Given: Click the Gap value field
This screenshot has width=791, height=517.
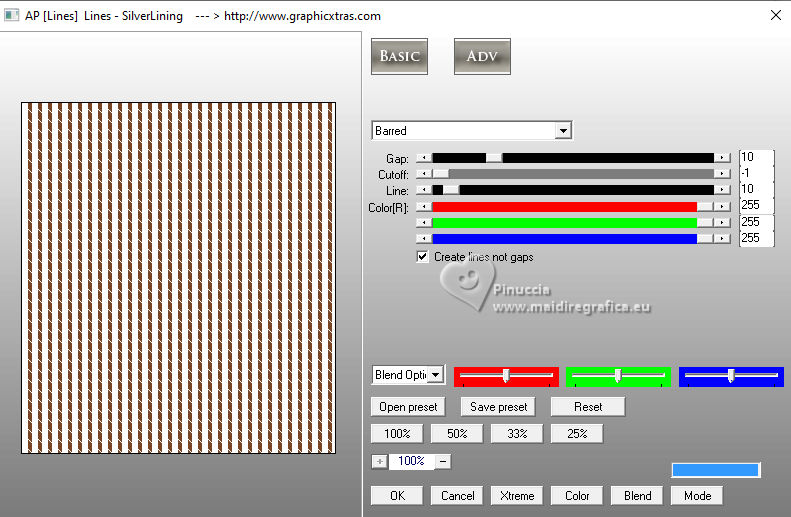Looking at the screenshot, I should click(756, 157).
